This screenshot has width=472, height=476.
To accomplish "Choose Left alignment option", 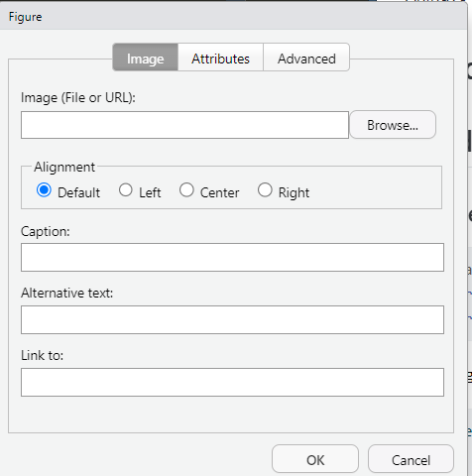I will 126,190.
